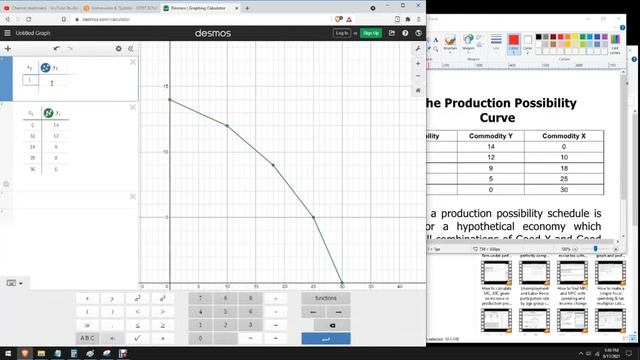Open the Desmos hamburger menu
640x360 pixels.
[x=7, y=33]
